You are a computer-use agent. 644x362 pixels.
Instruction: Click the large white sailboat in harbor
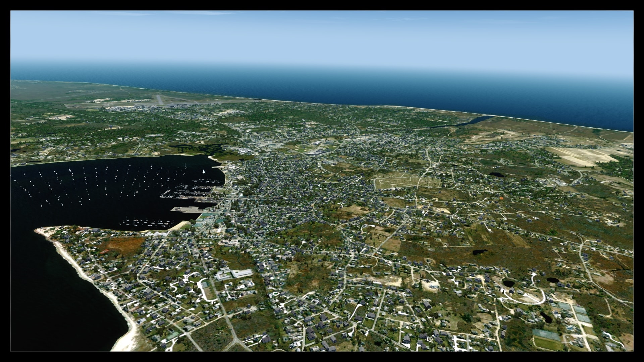[x=203, y=172]
